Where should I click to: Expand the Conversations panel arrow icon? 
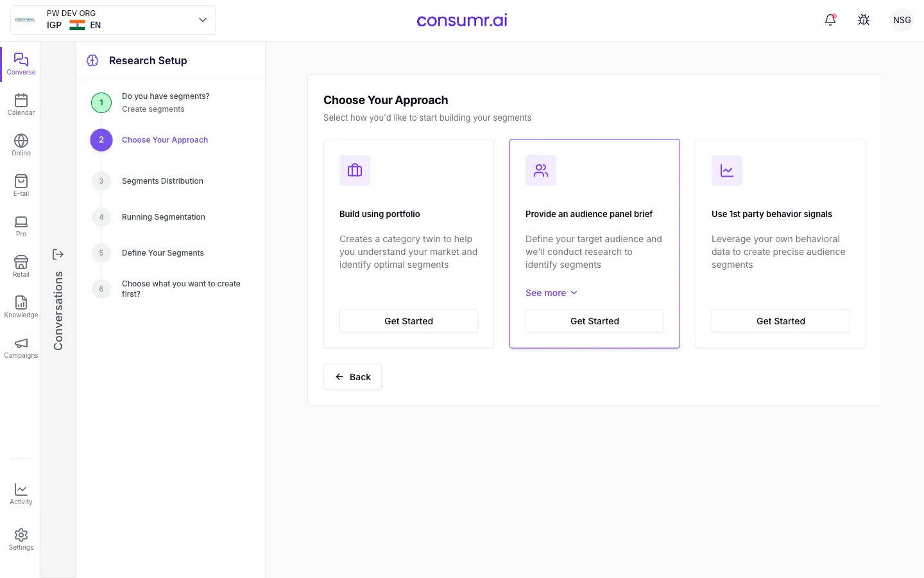coord(58,254)
